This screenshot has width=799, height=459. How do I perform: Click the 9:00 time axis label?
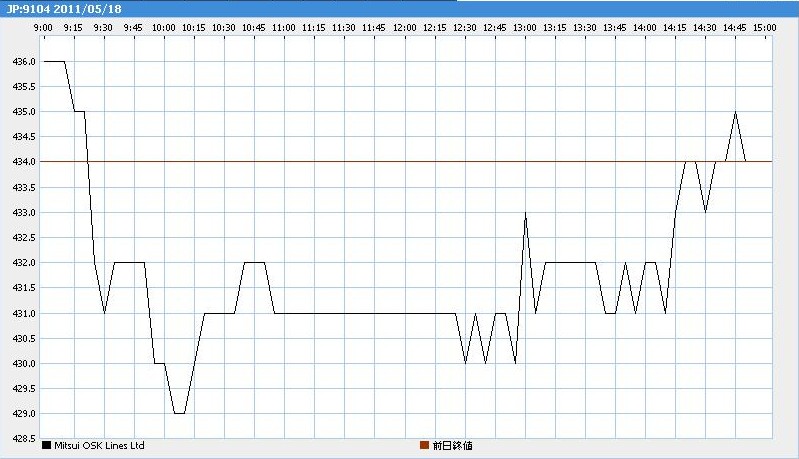click(x=43, y=28)
